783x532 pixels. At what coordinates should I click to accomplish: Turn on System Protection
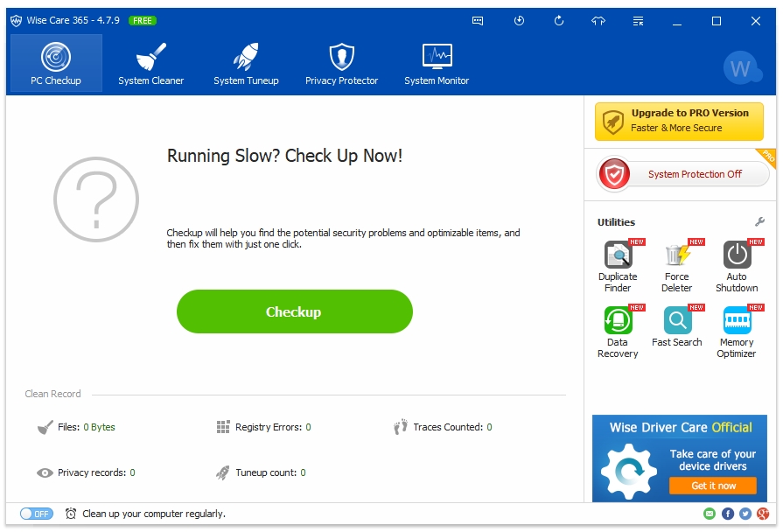[x=677, y=174]
